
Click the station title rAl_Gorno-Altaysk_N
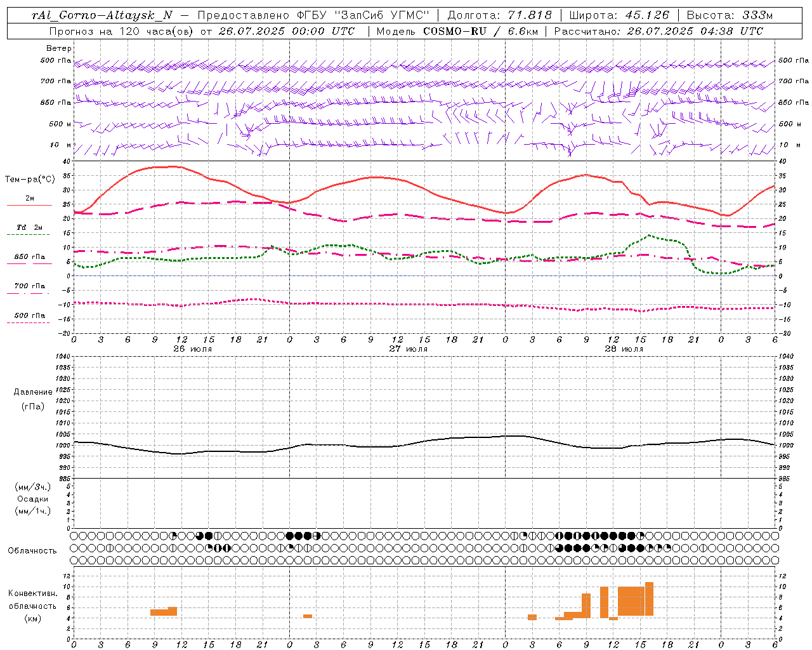[x=101, y=15]
